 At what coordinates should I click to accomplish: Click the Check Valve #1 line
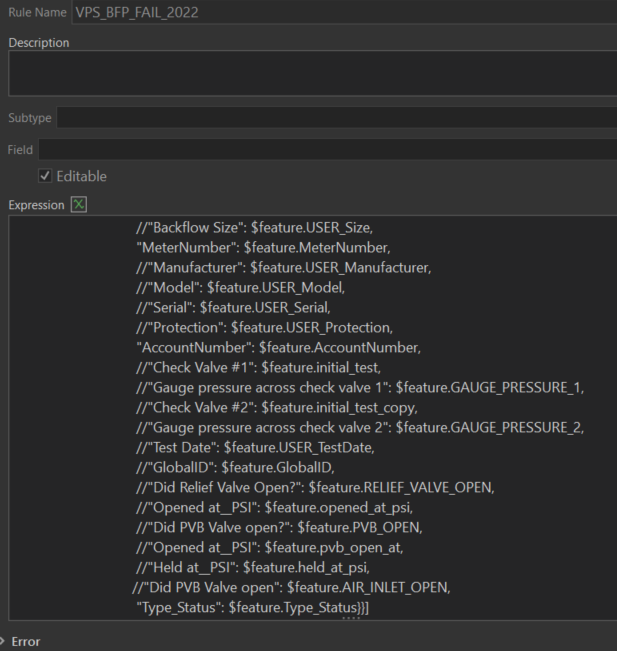coord(258,367)
